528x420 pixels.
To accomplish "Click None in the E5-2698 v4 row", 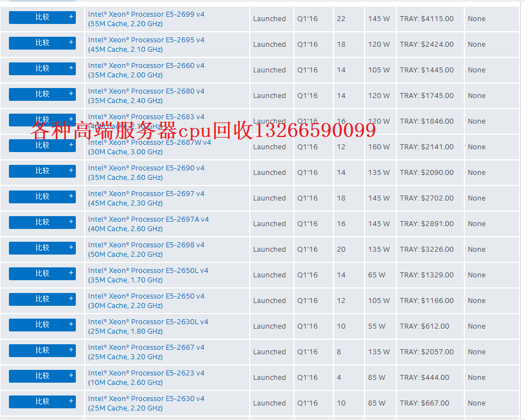I will point(477,250).
